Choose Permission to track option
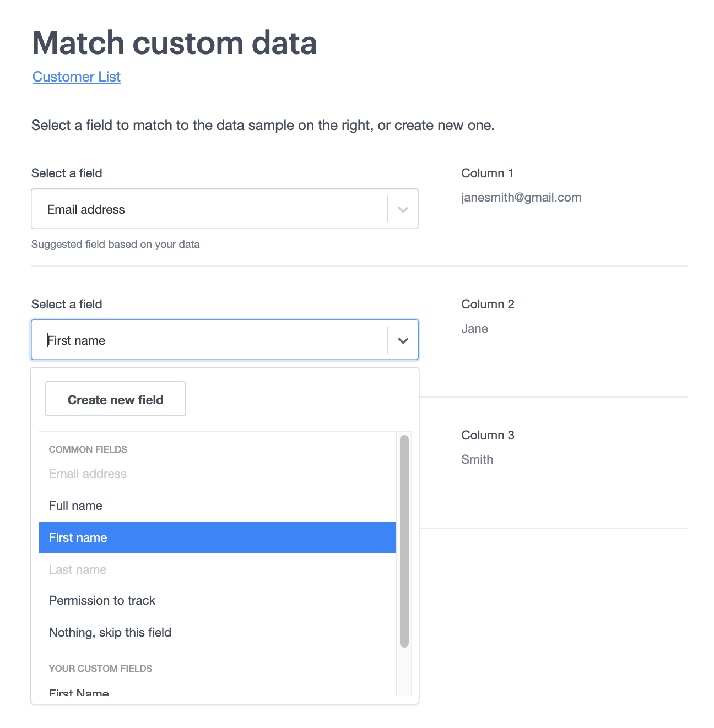The width and height of the screenshot is (714, 728). click(x=102, y=600)
